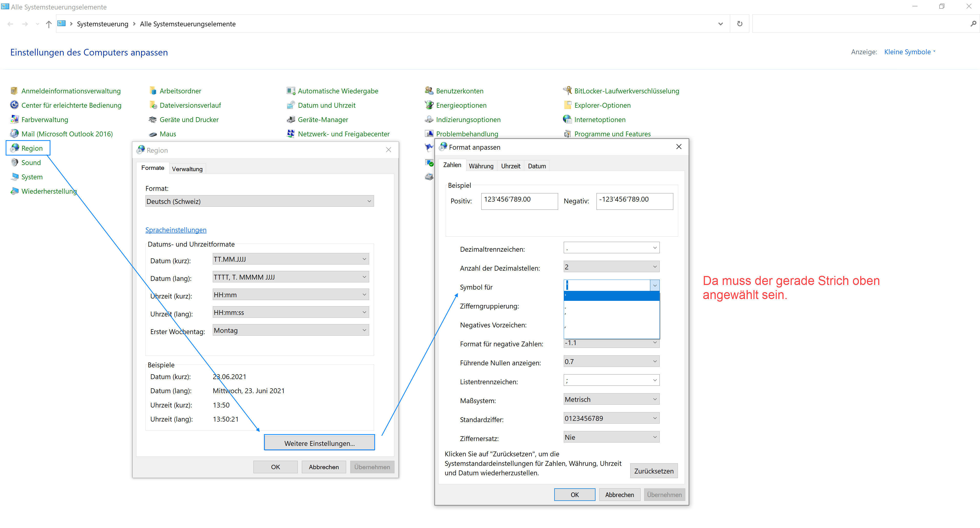Open Datum und Uhrzeit icon
Viewport: 980px width, 528px height.
(x=291, y=105)
